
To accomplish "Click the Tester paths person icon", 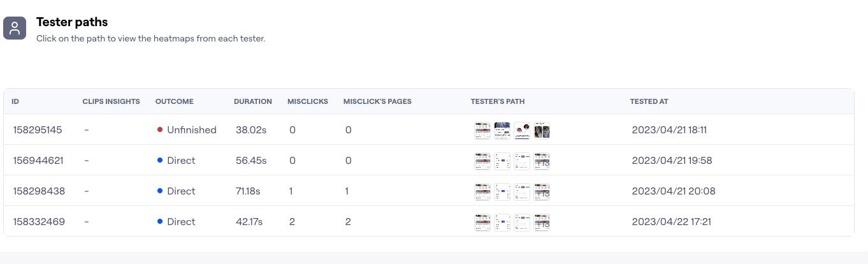I will 15,28.
